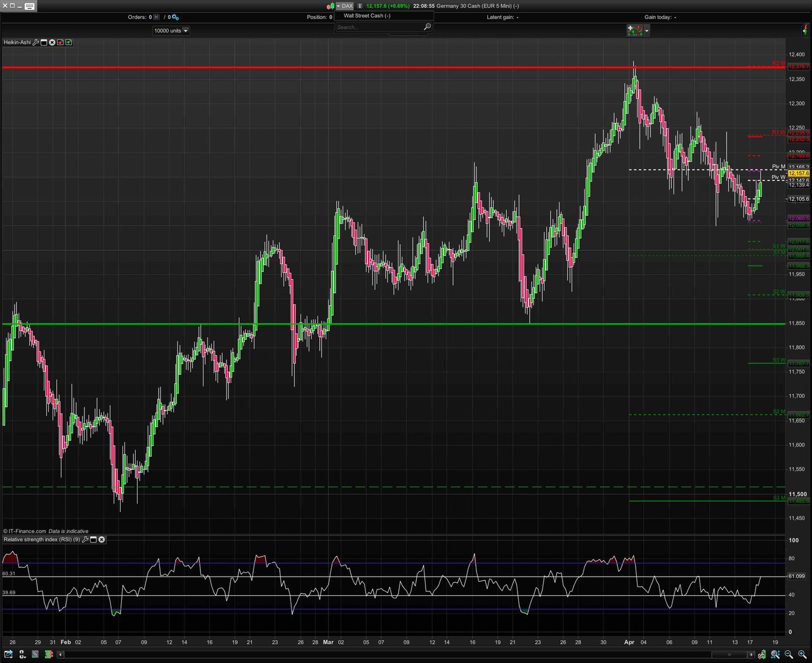Open Heikin-Ashi settings wrench
The image size is (812, 663).
[36, 43]
